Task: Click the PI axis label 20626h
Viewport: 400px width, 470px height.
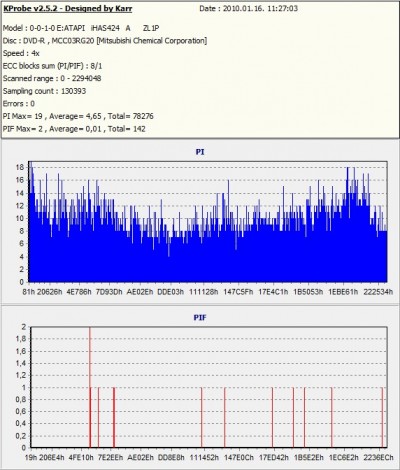Action: (x=49, y=292)
